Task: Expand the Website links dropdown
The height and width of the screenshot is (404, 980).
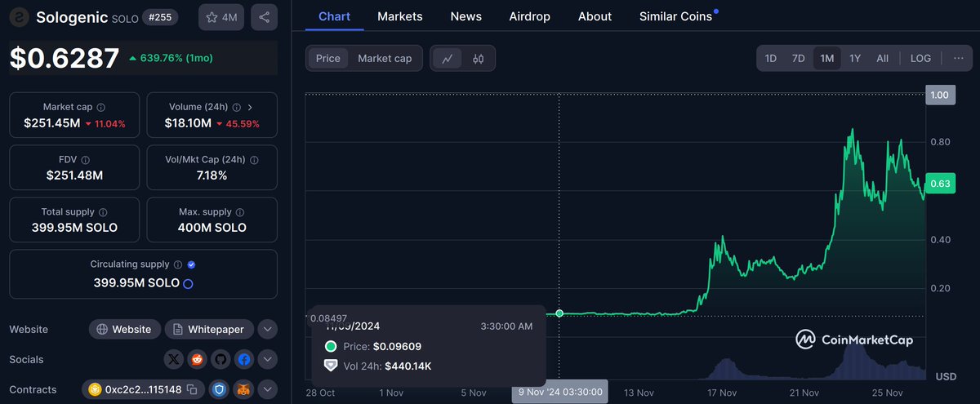Action: point(267,329)
